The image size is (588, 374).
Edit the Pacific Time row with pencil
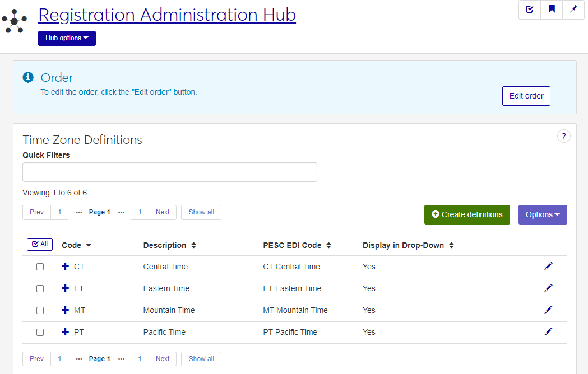(548, 332)
